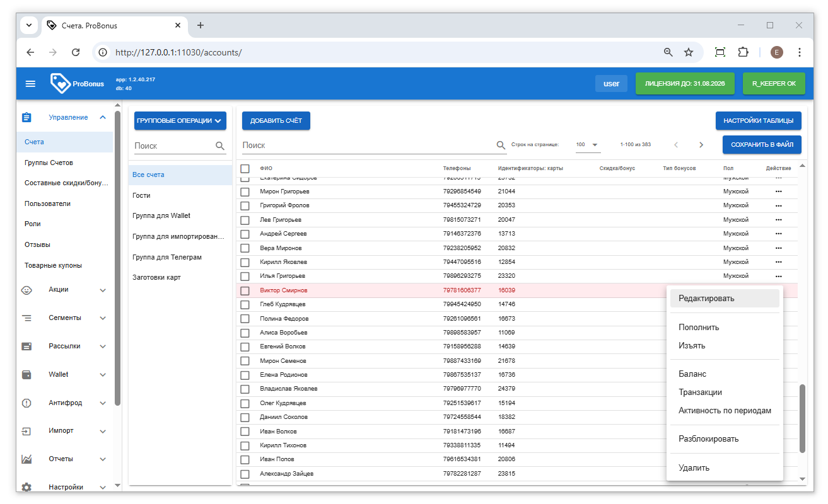Image resolution: width=828 pixels, height=504 pixels.
Task: Check the box for Виктор Смирнов
Action: click(x=245, y=290)
